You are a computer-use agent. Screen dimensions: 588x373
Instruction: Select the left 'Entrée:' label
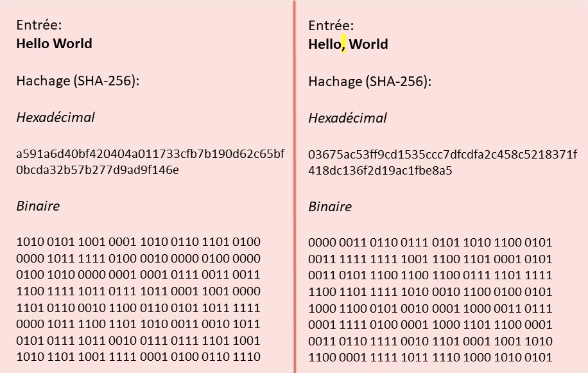[39, 25]
